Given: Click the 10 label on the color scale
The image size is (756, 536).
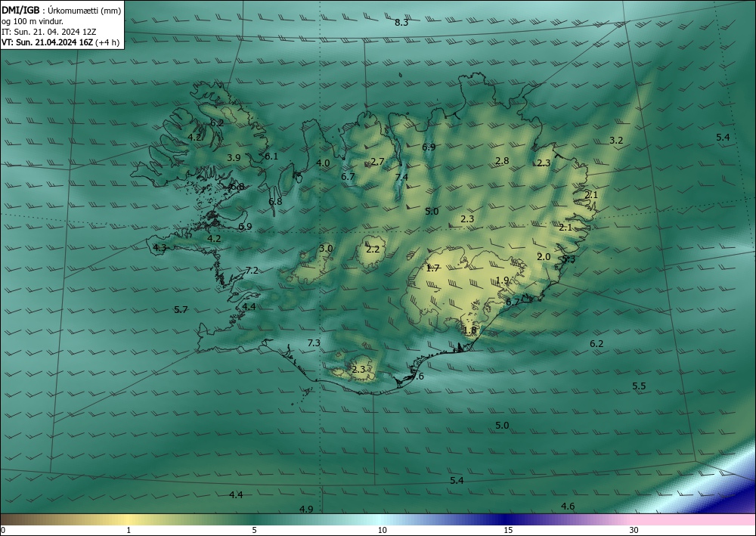Looking at the screenshot, I should point(382,530).
